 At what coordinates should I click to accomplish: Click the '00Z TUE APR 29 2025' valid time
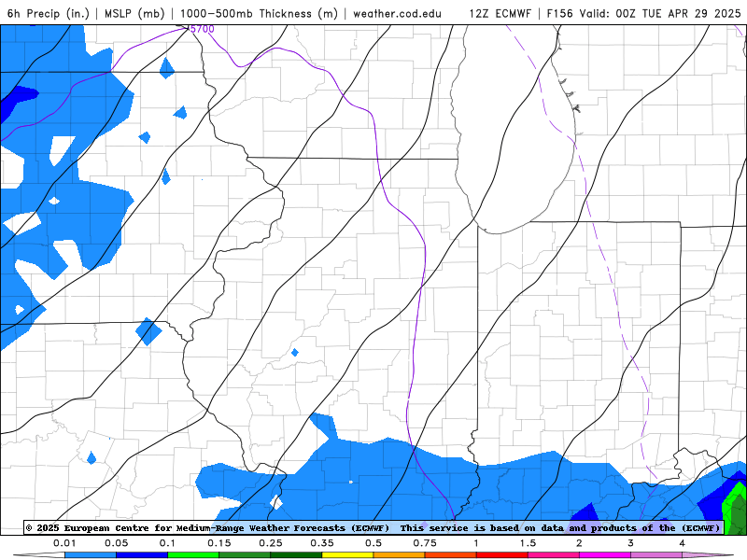pyautogui.click(x=678, y=13)
